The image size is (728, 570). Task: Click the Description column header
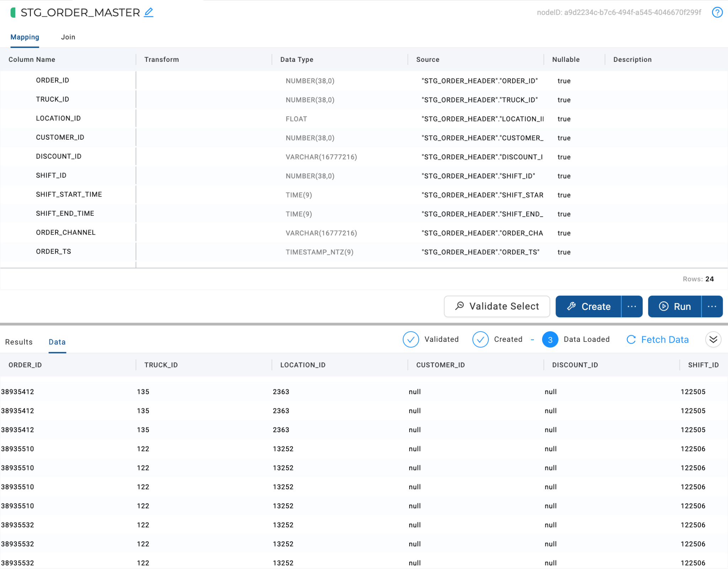(632, 59)
